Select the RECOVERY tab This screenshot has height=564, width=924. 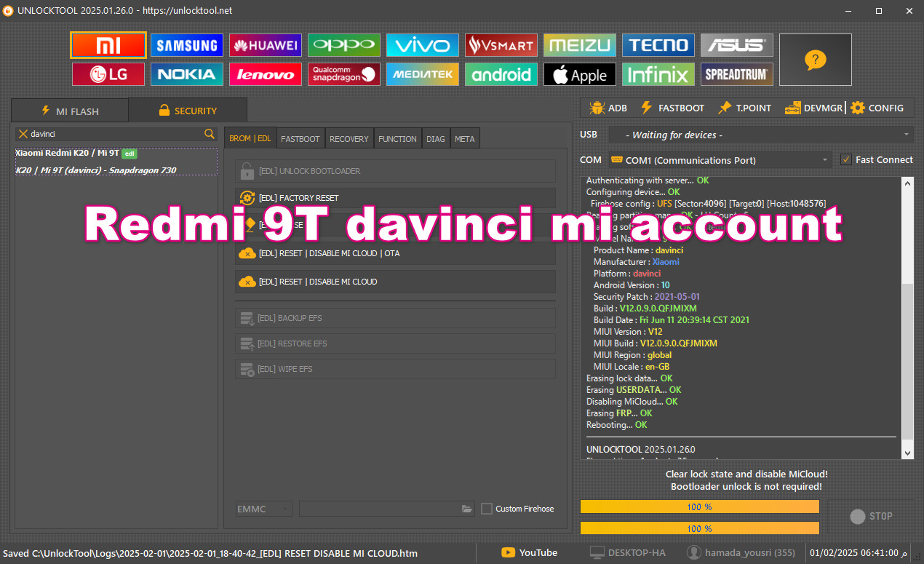(x=349, y=138)
